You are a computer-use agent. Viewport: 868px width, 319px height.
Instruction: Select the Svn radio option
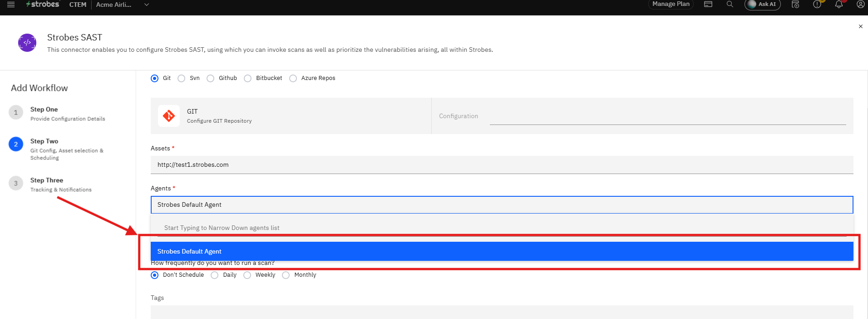pyautogui.click(x=181, y=78)
